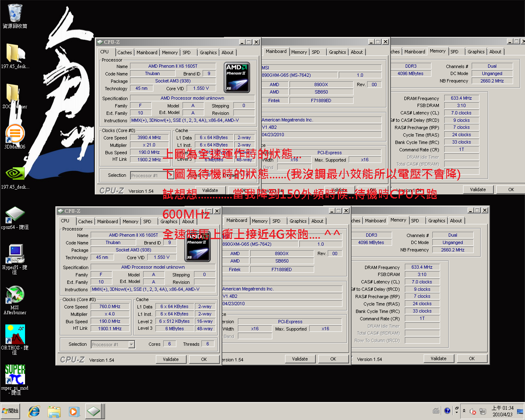The image size is (525, 420).
Task: Click Core VID 1.550 V in upper CPU-Z
Action: [201, 89]
